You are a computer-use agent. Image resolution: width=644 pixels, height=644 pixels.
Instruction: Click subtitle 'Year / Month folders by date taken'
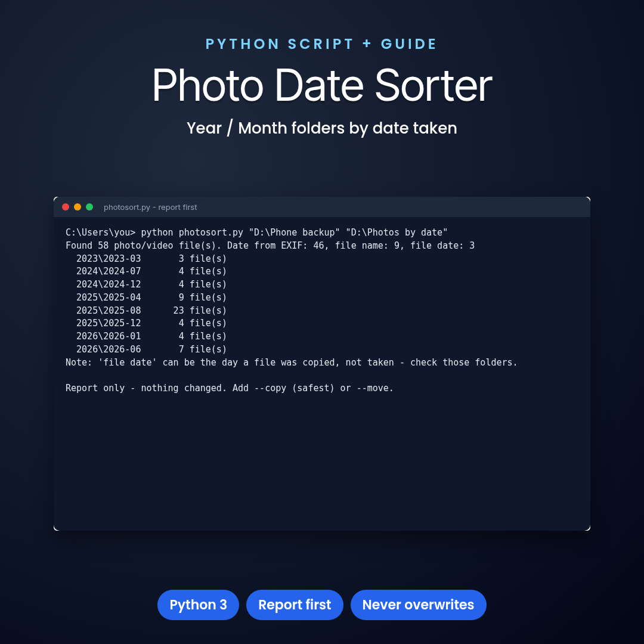[321, 128]
